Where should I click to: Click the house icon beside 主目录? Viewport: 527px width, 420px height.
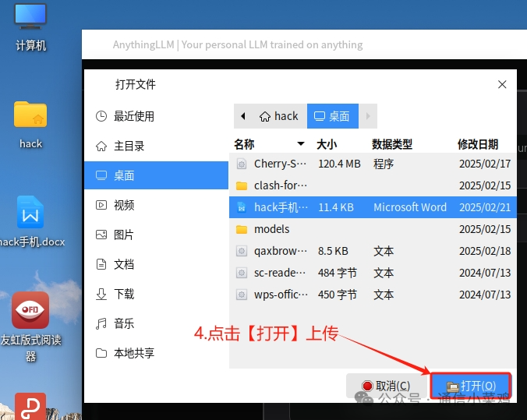tap(101, 146)
